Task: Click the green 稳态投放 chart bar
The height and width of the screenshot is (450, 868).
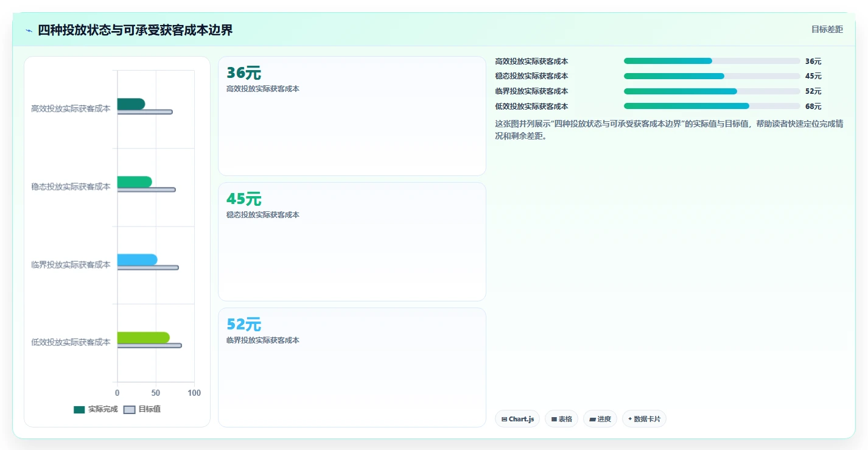Action: point(135,182)
